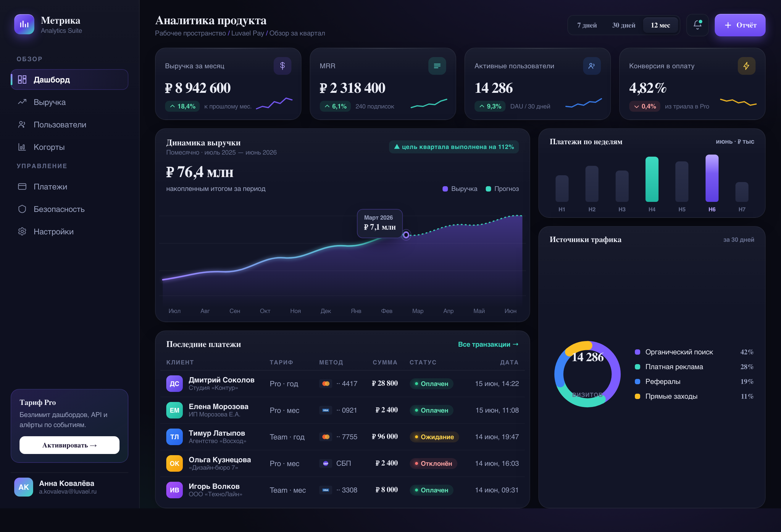The width and height of the screenshot is (781, 532).
Task: Click the 0,4% decline badge
Action: click(x=645, y=106)
